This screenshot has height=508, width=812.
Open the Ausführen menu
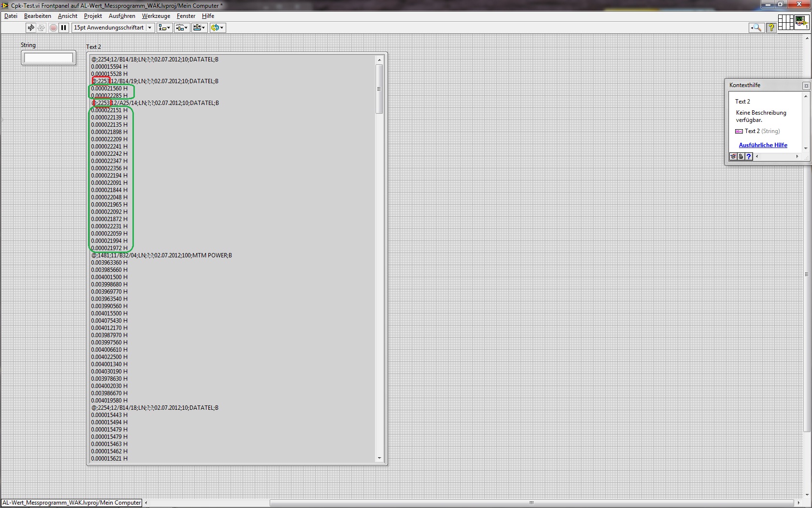pyautogui.click(x=122, y=16)
